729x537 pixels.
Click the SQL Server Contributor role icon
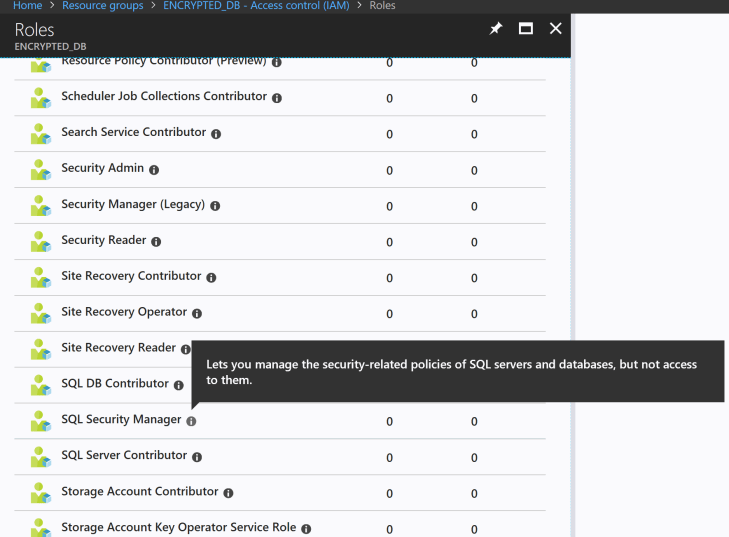(x=40, y=457)
